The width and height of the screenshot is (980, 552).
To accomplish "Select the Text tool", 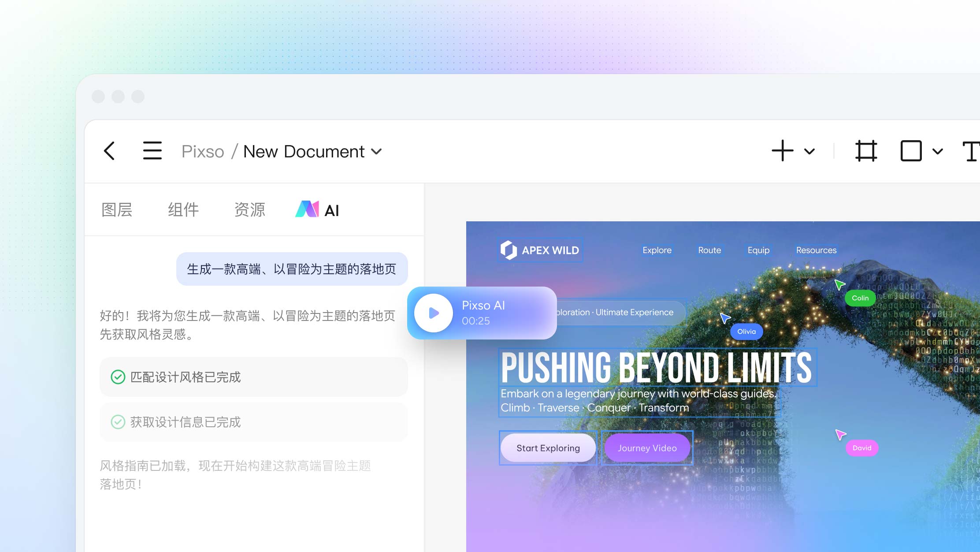I will click(971, 151).
